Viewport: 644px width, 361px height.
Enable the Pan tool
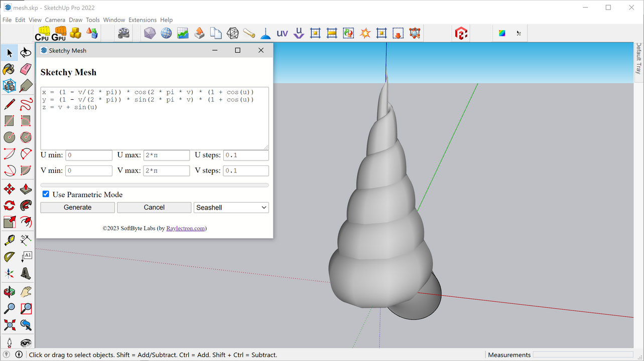26,291
